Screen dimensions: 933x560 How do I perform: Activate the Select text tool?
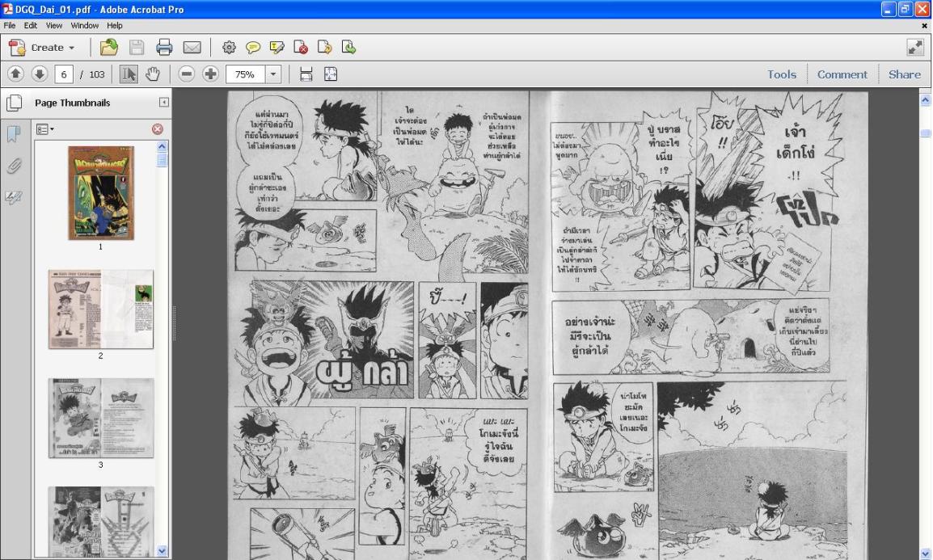point(129,74)
